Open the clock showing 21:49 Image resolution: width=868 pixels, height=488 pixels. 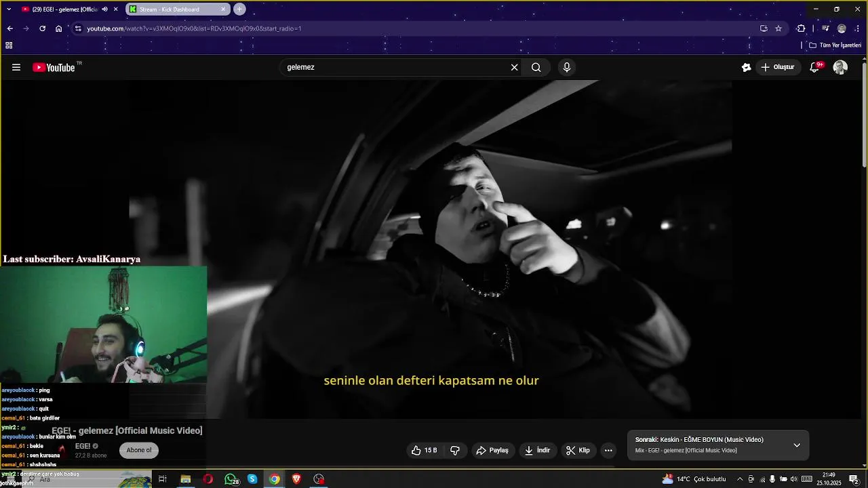(828, 479)
